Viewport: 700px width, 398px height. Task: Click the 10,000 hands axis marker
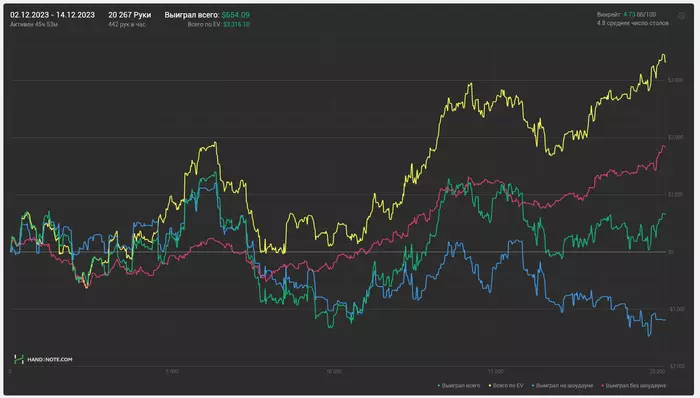coord(333,371)
